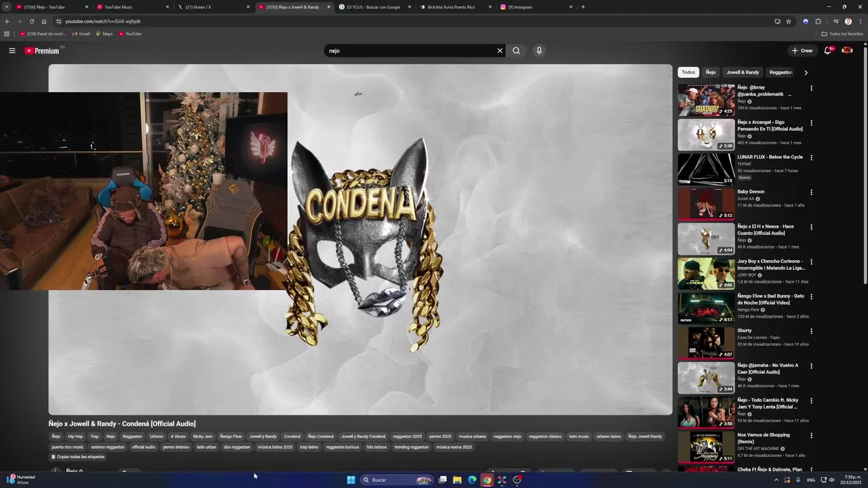
Task: Open LUNAR FLUX Below the Cycle thumbnail
Action: [706, 169]
